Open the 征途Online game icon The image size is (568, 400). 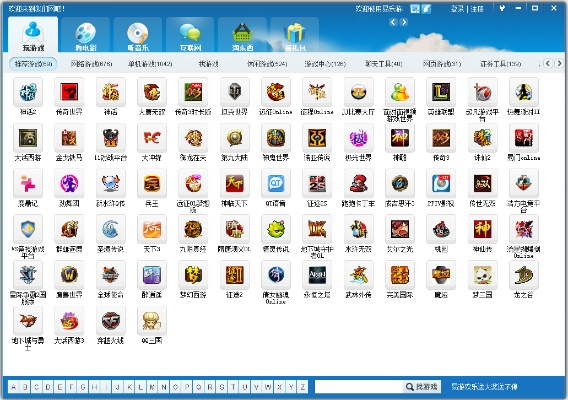[x=317, y=92]
